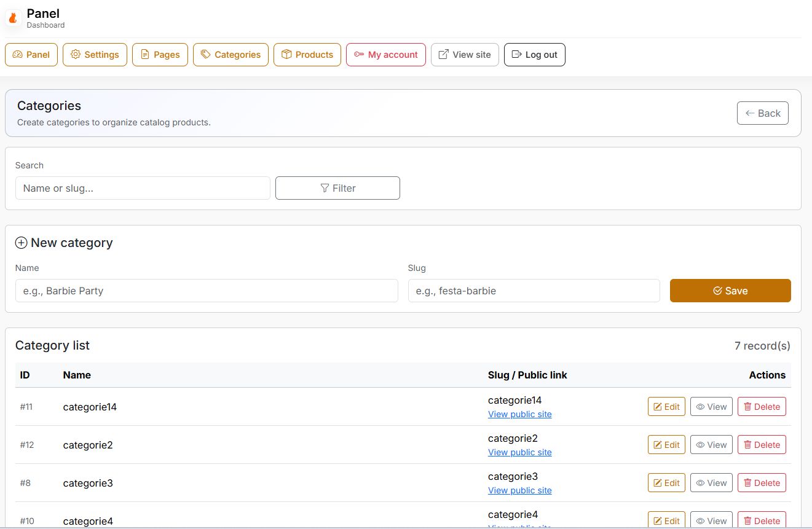Screen dimensions: 812x529
Task: Delete categorie3 from the list
Action: [762, 483]
